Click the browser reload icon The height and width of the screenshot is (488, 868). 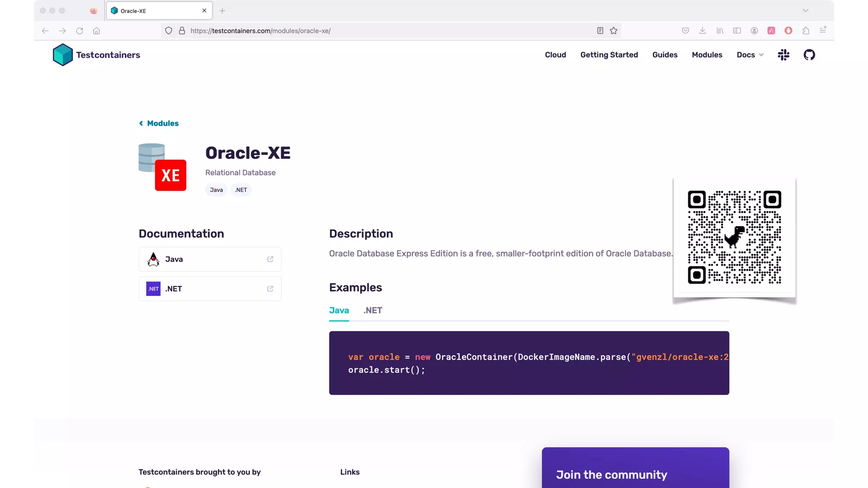pyautogui.click(x=79, y=30)
